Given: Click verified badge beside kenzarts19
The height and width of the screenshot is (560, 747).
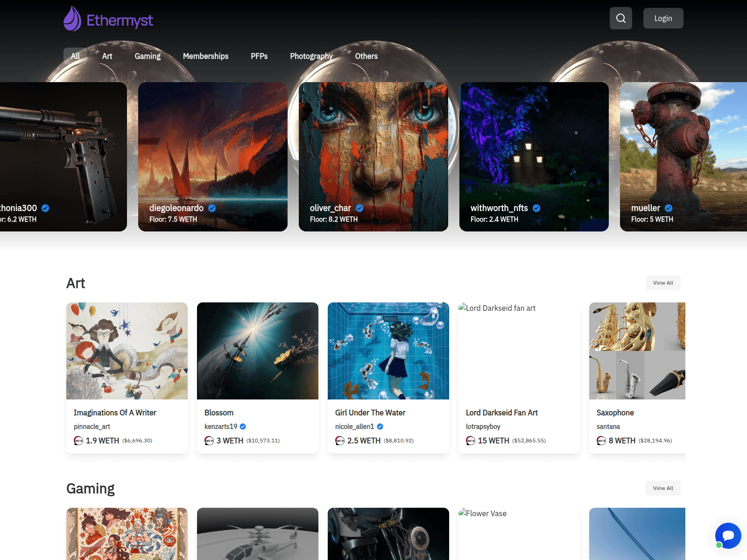Looking at the screenshot, I should point(243,427).
